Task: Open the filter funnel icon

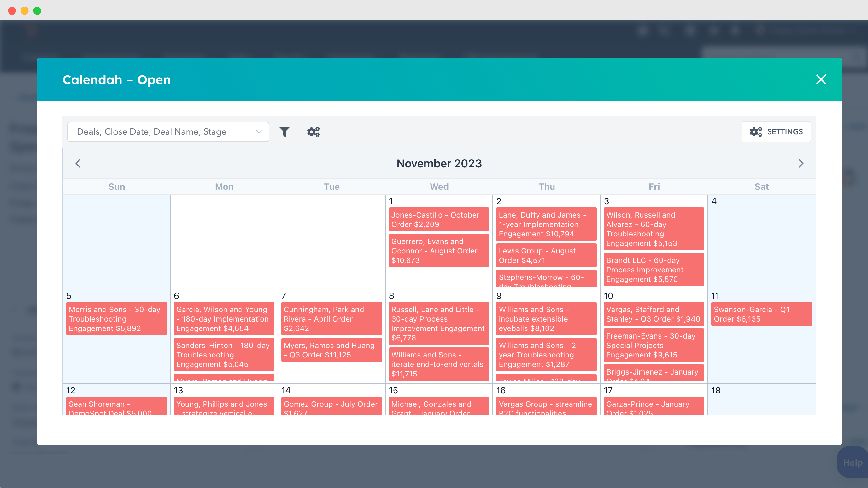Action: click(x=284, y=132)
